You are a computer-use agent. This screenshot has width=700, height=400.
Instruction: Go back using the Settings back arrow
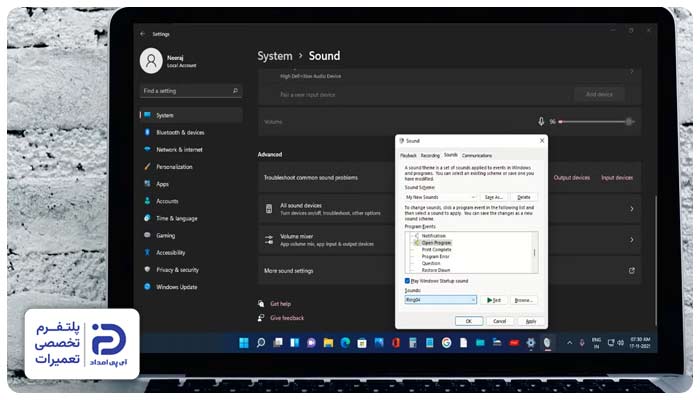click(142, 34)
